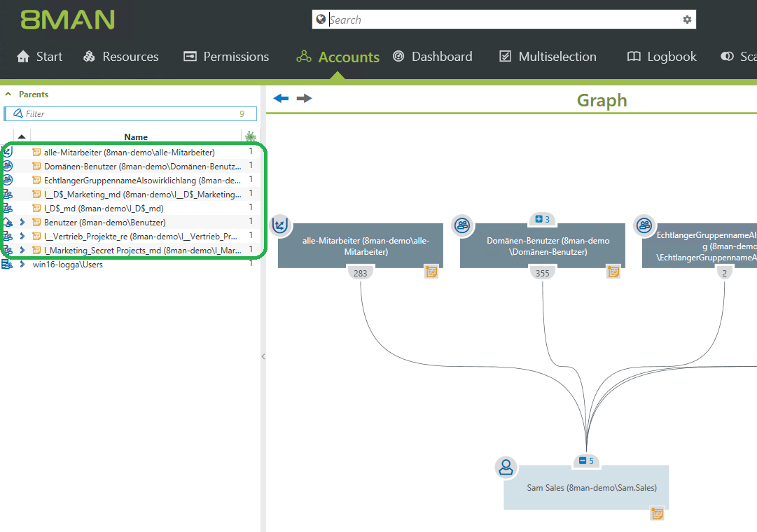
Task: Select the win16-logga\Users row
Action: [x=130, y=264]
